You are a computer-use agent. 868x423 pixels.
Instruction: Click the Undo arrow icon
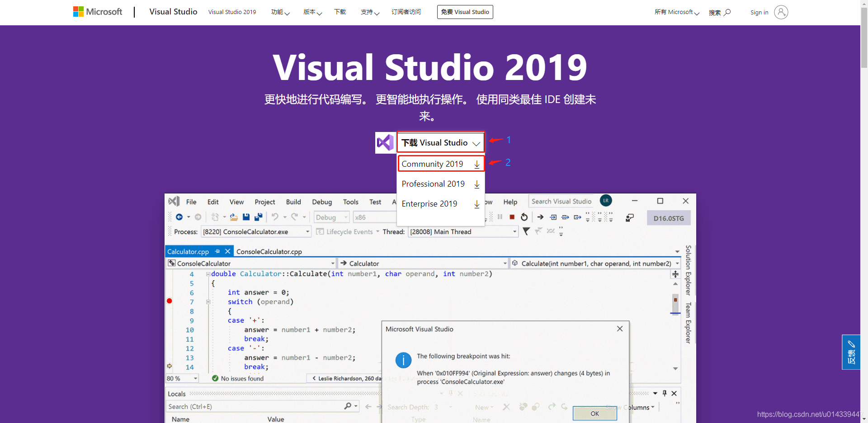[x=275, y=217]
